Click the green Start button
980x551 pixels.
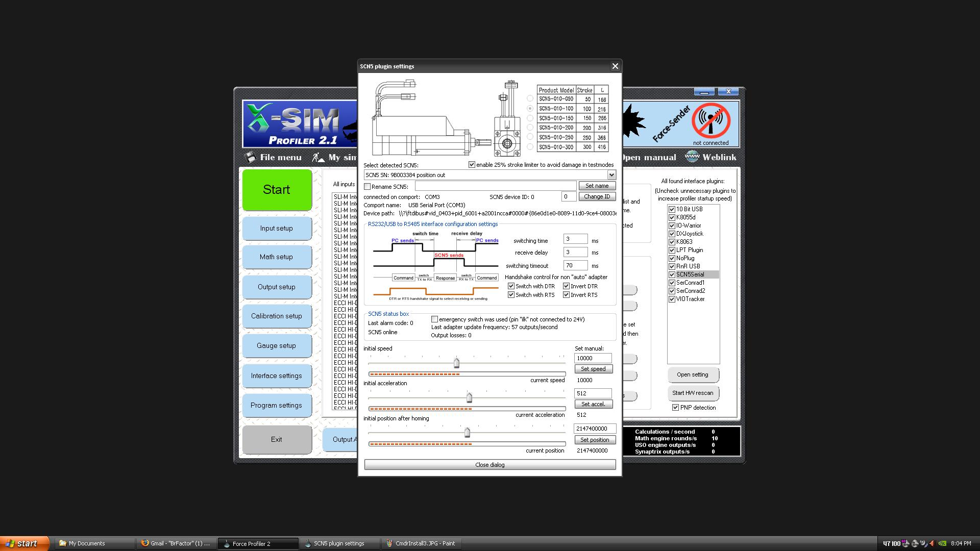click(x=277, y=190)
